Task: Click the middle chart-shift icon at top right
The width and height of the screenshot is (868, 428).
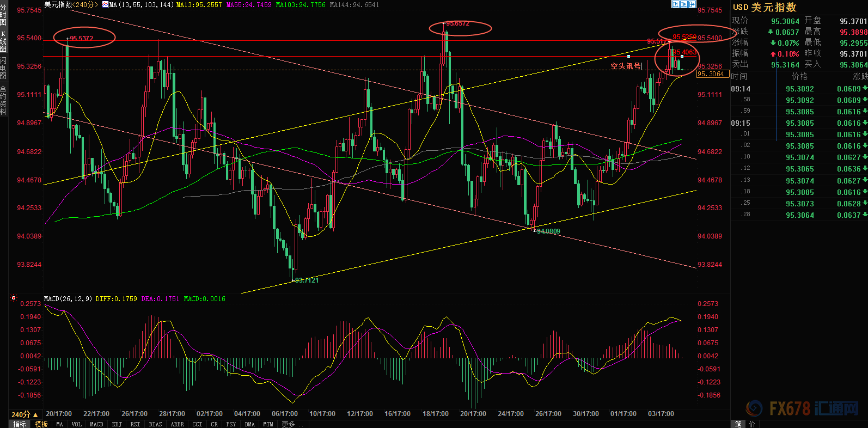Action: 684,4
